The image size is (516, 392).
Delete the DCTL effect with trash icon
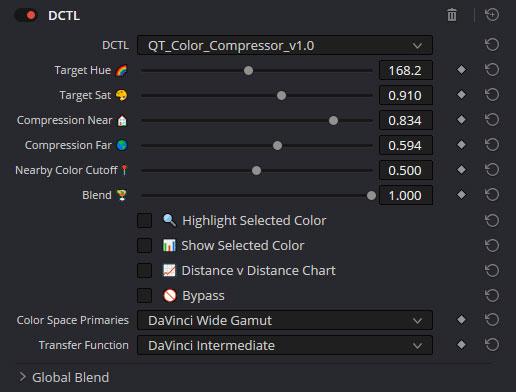[452, 15]
